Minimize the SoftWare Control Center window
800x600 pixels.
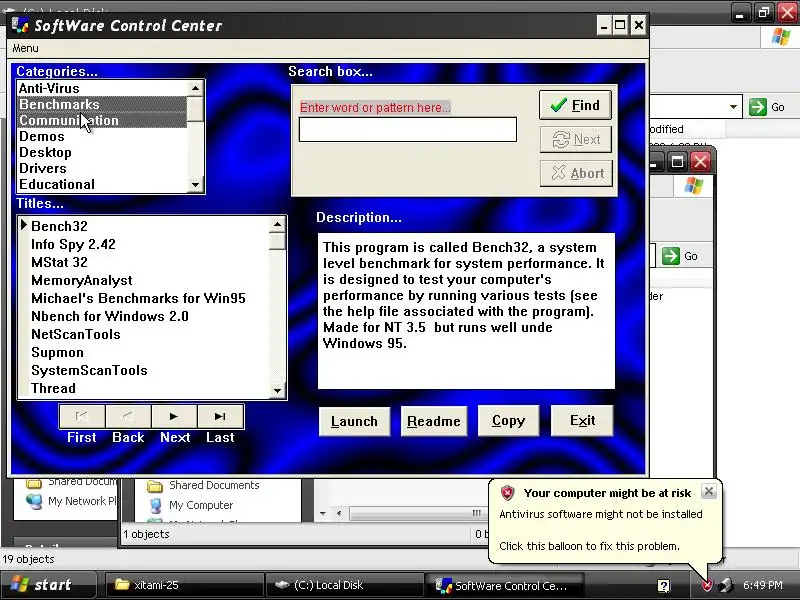[604, 25]
